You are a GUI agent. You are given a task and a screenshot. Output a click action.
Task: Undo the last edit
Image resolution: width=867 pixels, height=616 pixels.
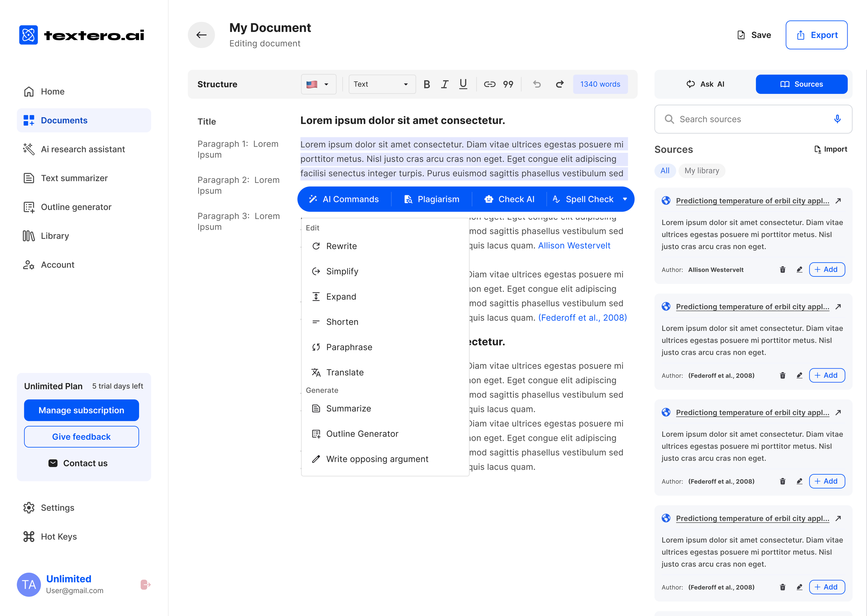(536, 84)
